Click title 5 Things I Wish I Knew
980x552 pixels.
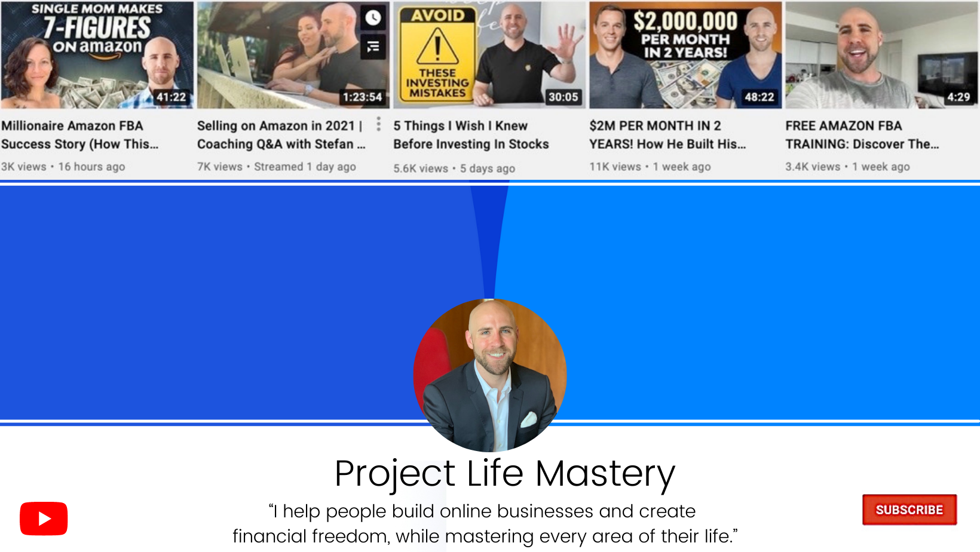point(471,135)
